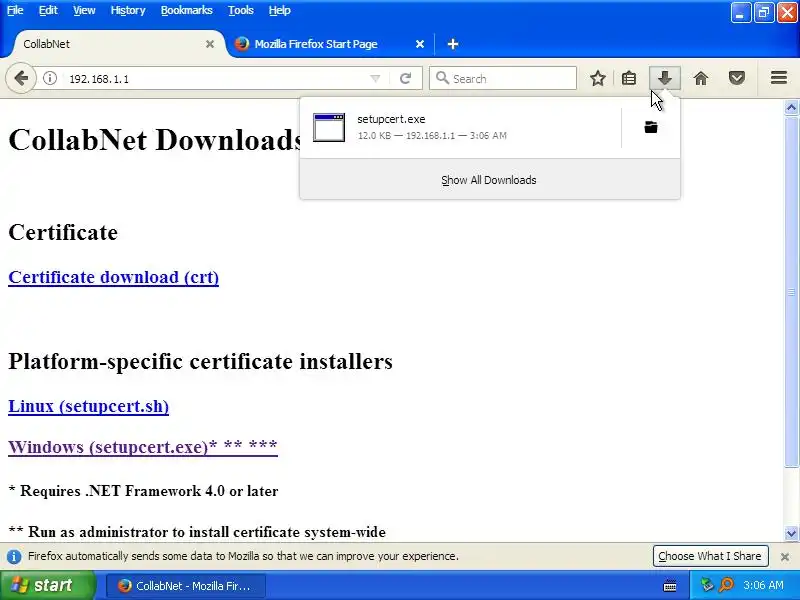The height and width of the screenshot is (600, 800).
Task: Open the Windows start menu
Action: coord(47,585)
